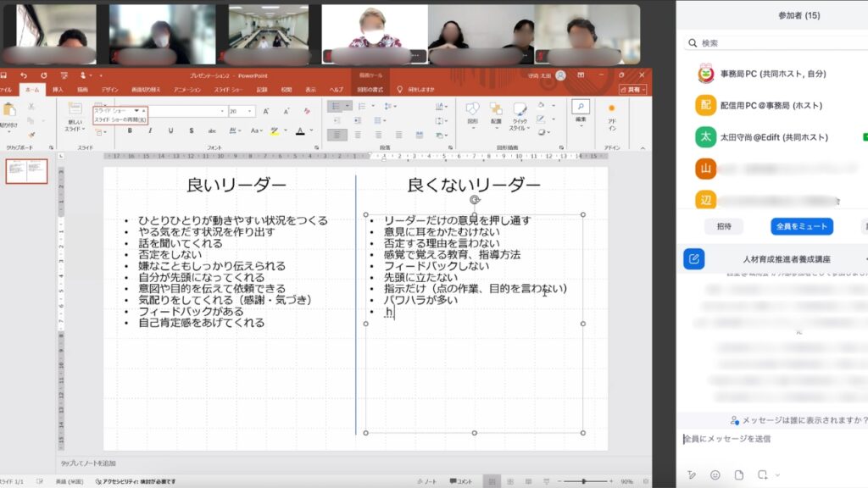The image size is (868, 488).
Task: Click the zoom slider handle in status bar
Action: coord(583,481)
